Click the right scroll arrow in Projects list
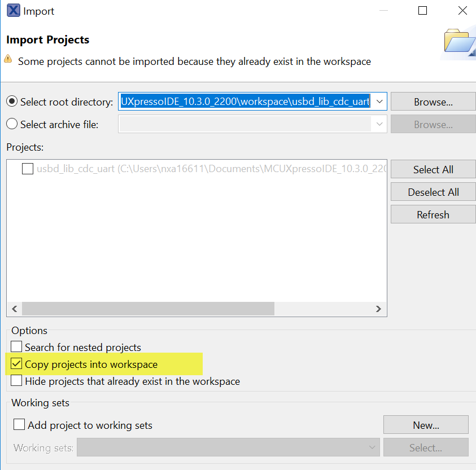Viewport: 476px width, 470px height. click(378, 309)
